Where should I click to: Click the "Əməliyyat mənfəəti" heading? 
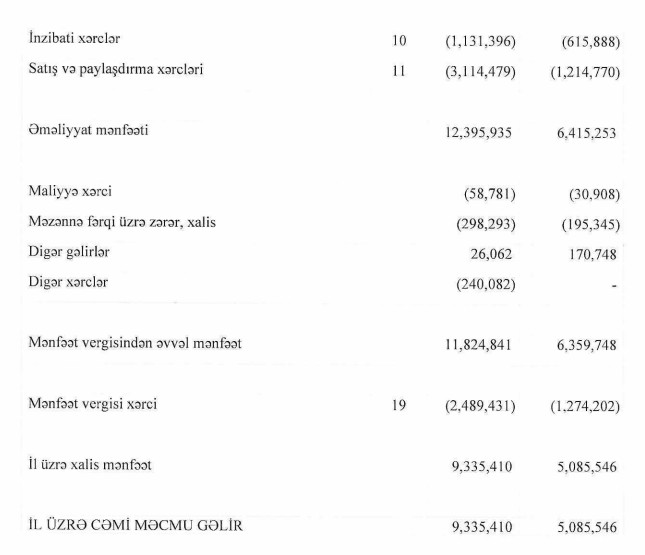coord(89,130)
